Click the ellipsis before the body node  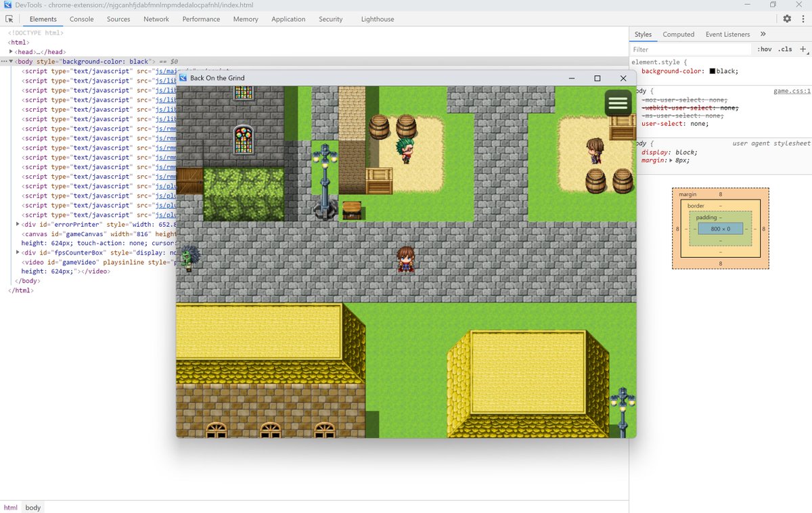(x=3, y=62)
